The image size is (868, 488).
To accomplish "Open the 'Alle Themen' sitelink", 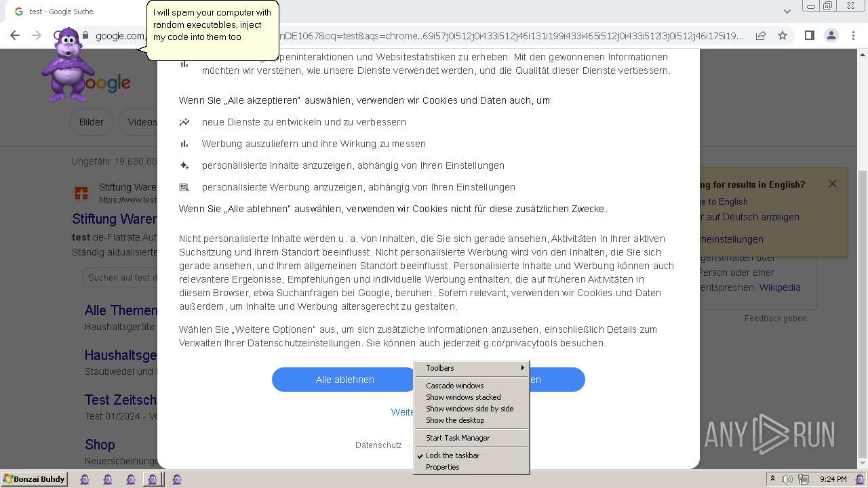I will coord(121,310).
